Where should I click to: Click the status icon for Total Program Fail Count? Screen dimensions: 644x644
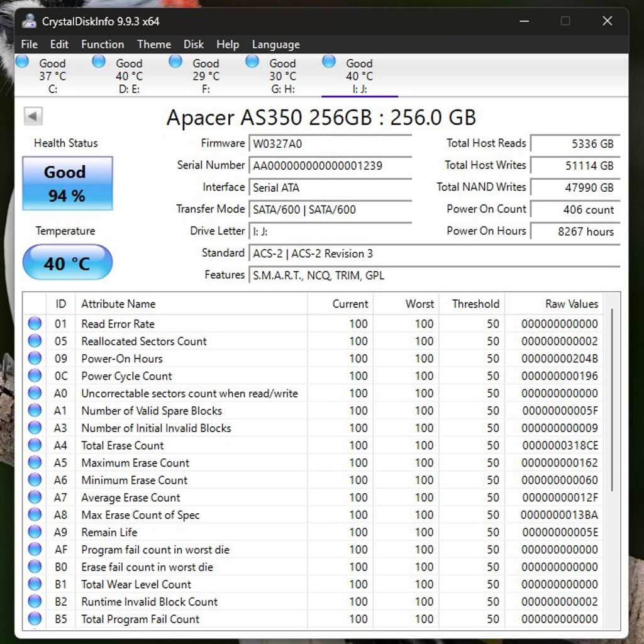35,618
